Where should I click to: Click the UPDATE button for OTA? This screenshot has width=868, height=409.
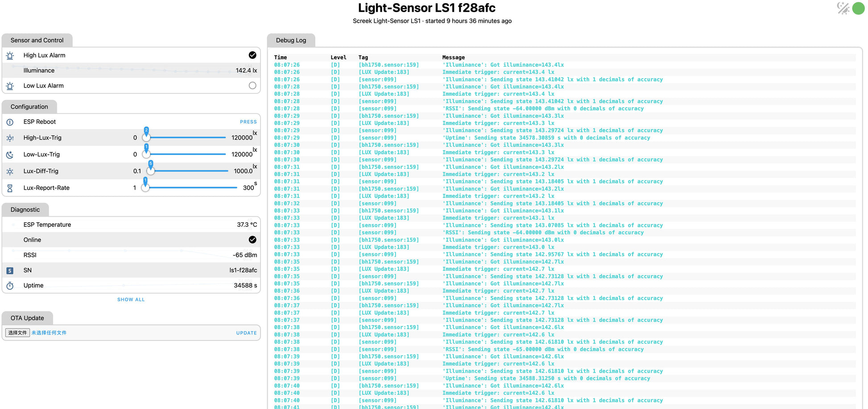click(247, 333)
